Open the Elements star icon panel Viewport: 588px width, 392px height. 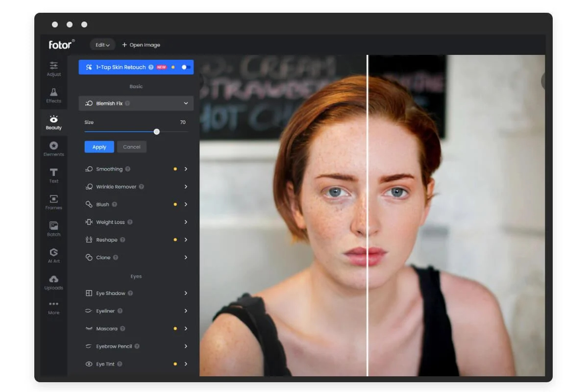54,148
